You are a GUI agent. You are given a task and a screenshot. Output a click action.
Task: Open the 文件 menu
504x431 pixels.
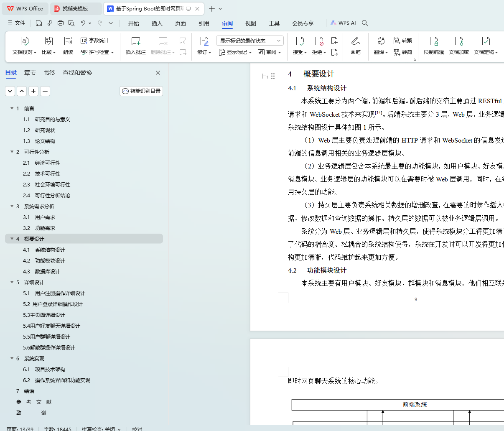click(17, 23)
